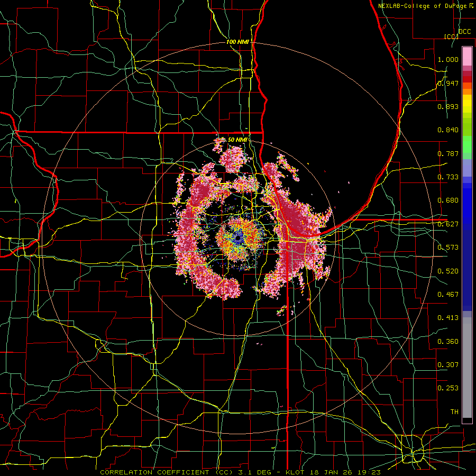The height and width of the screenshot is (476, 476).
Task: Click the 0.787 scale value
Action: click(x=448, y=153)
